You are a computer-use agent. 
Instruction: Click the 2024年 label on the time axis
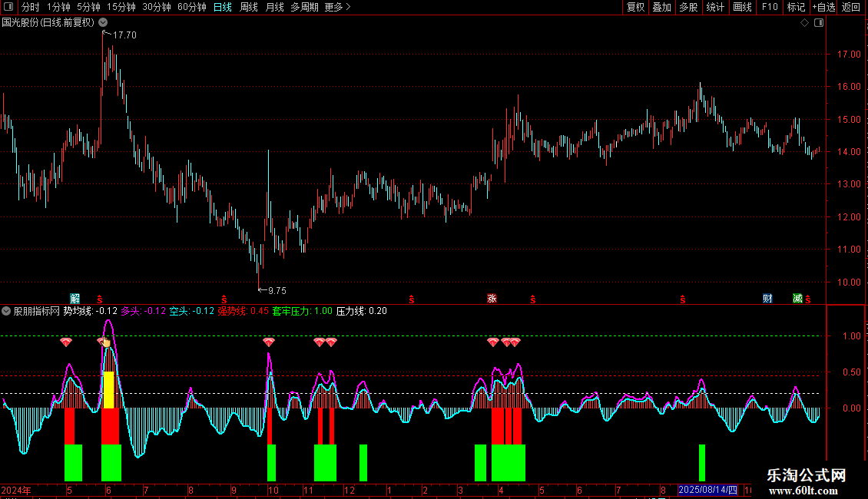point(16,490)
